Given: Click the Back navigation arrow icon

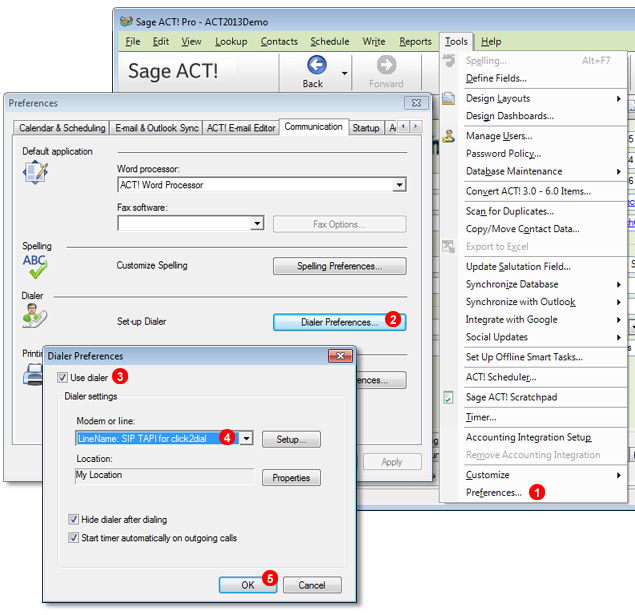Looking at the screenshot, I should tap(317, 66).
